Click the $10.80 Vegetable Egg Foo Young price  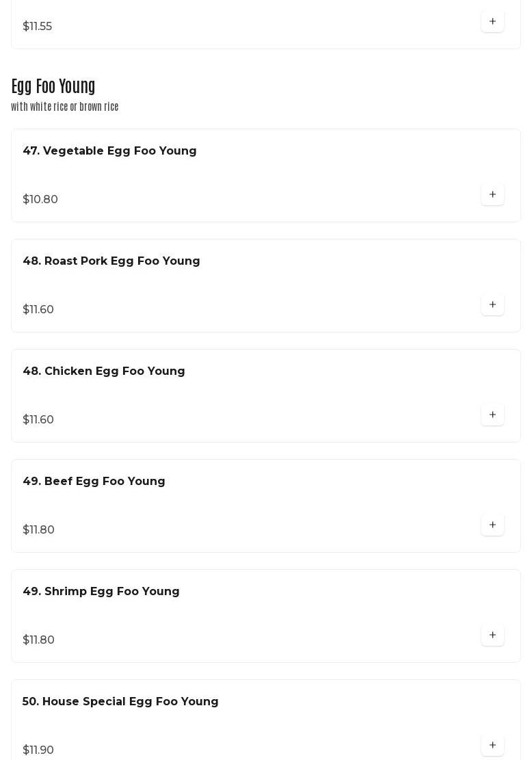pyautogui.click(x=40, y=200)
